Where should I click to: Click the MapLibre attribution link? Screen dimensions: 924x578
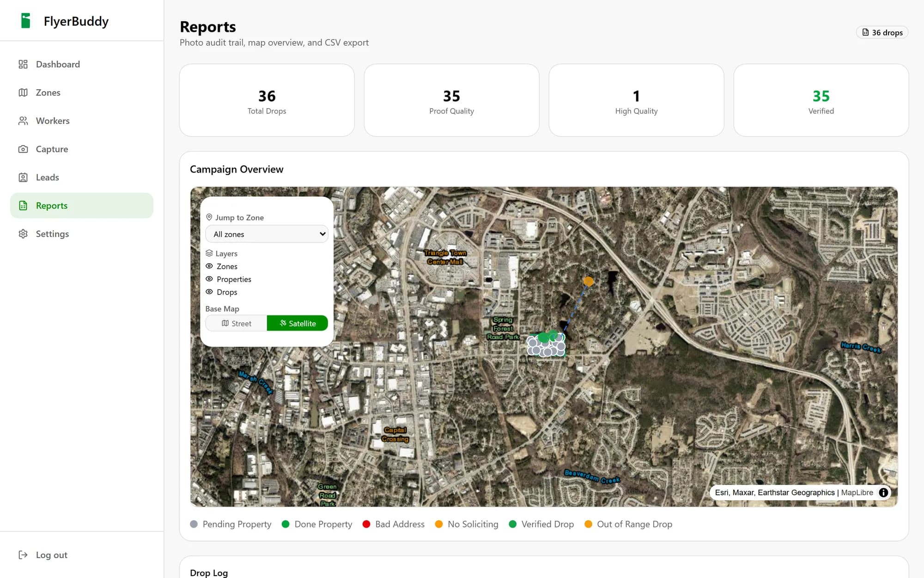[x=857, y=492]
